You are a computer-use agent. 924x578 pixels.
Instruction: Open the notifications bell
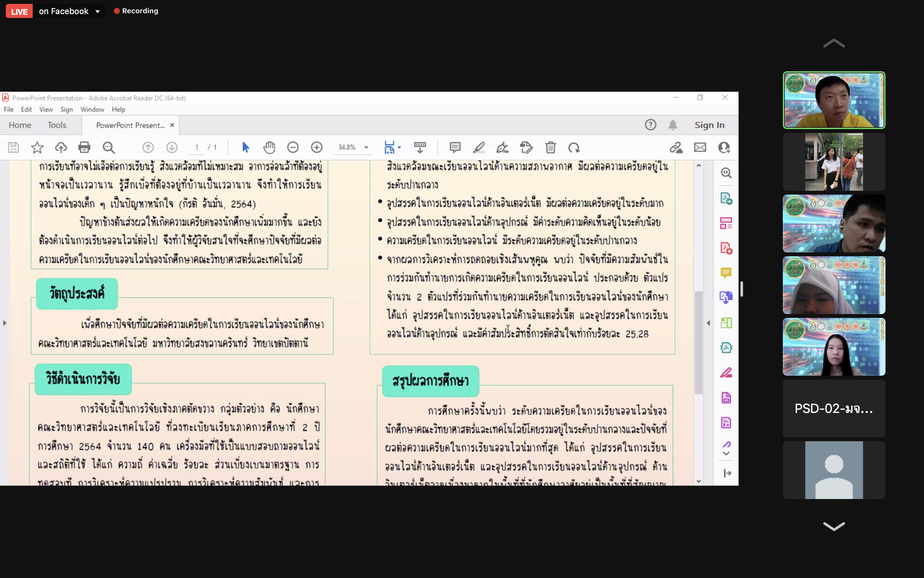673,125
